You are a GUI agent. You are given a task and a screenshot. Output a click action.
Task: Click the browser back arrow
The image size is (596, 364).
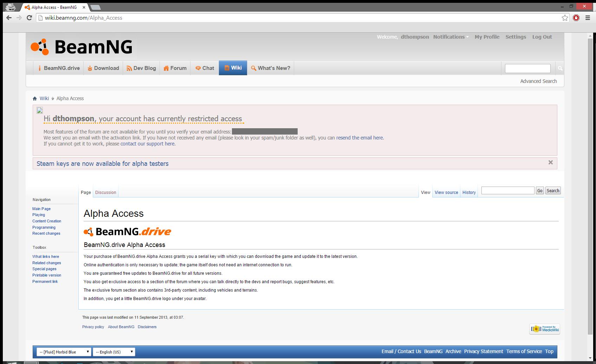pos(9,18)
